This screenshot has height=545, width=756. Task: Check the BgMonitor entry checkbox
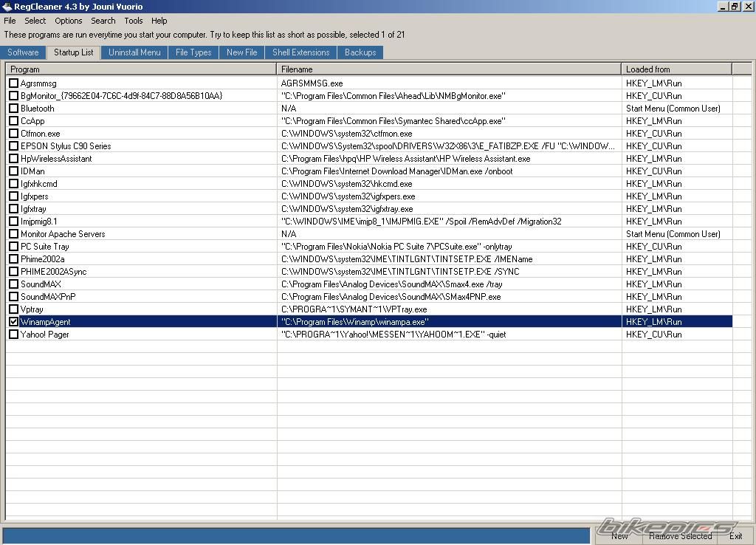(13, 96)
